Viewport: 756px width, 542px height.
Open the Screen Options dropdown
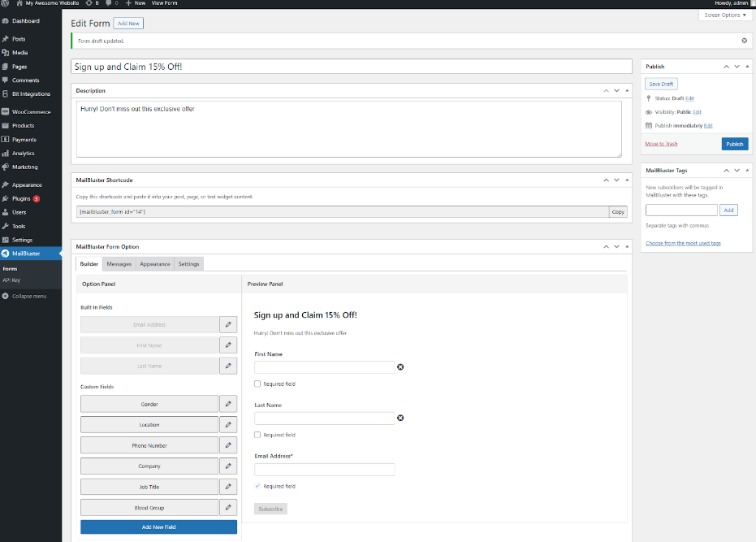click(725, 15)
